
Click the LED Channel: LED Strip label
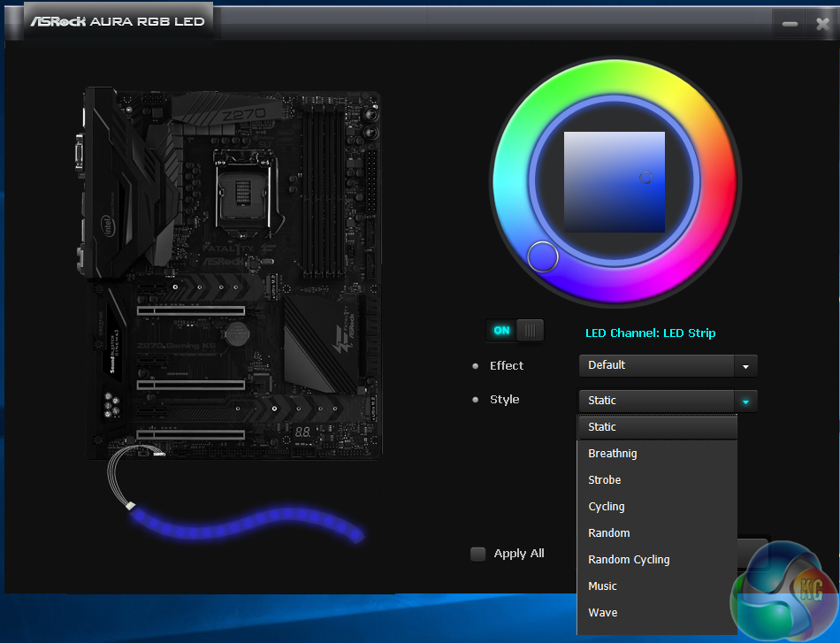click(651, 333)
